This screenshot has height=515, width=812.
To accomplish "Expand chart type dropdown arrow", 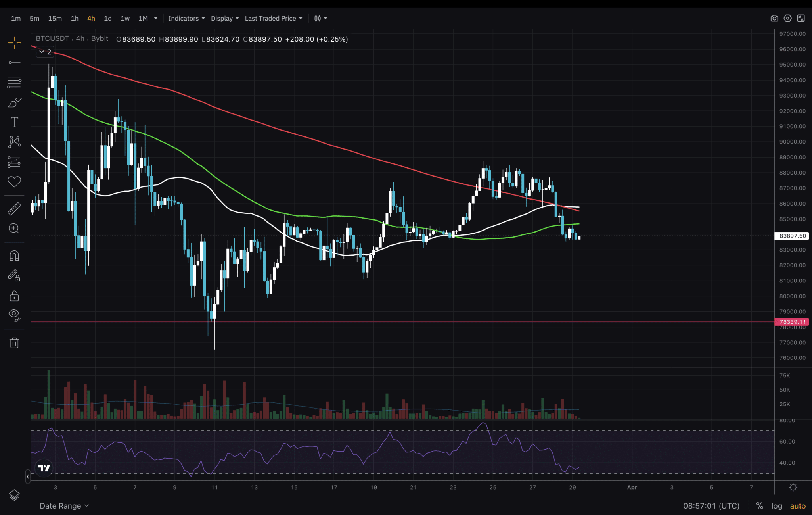I will click(326, 18).
